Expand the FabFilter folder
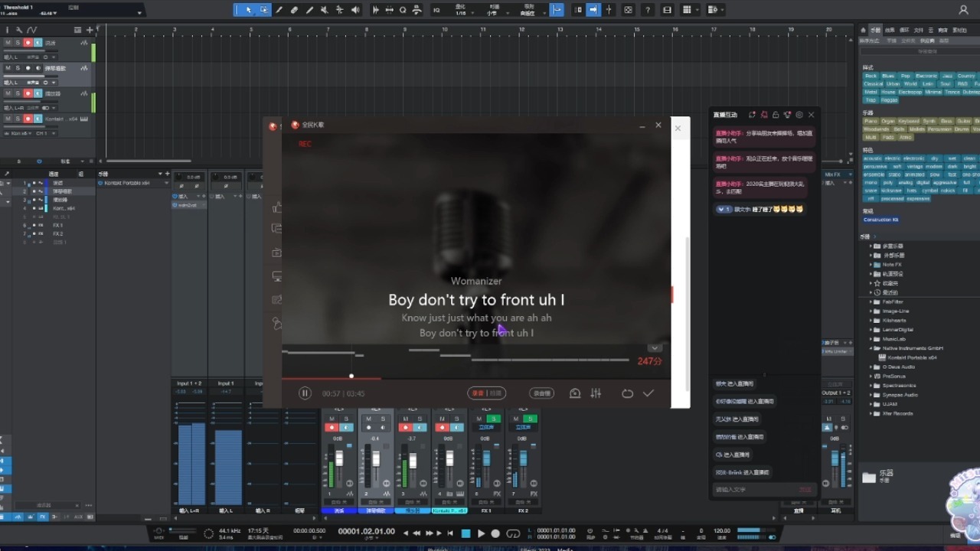Image resolution: width=980 pixels, height=551 pixels. (871, 302)
